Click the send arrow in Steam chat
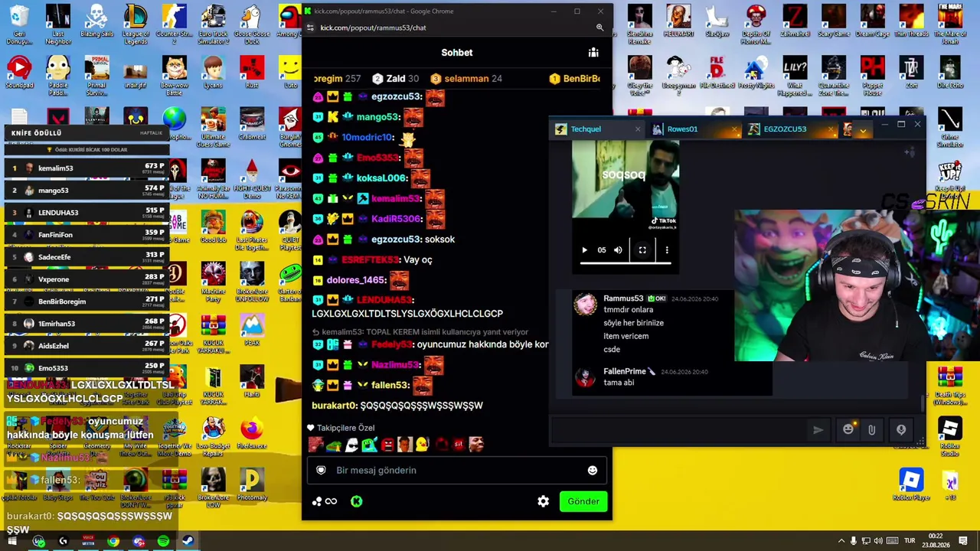The width and height of the screenshot is (980, 551). pyautogui.click(x=818, y=430)
